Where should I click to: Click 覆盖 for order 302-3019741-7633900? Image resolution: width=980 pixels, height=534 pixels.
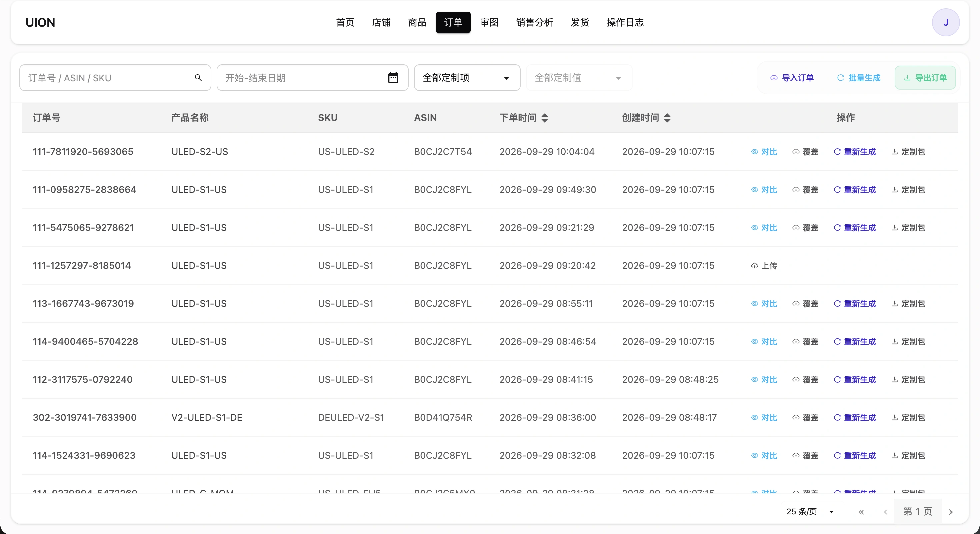pyautogui.click(x=805, y=418)
